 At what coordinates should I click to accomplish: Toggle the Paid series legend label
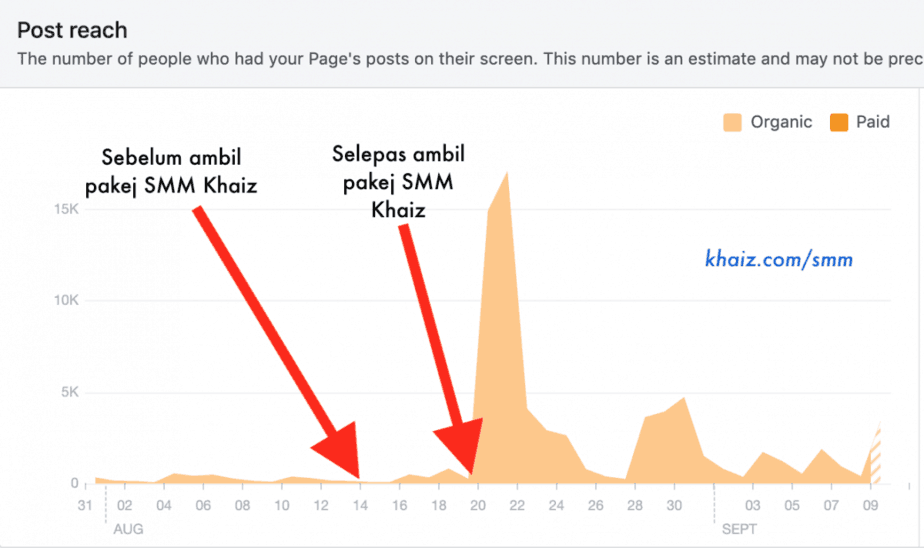pyautogui.click(x=873, y=122)
